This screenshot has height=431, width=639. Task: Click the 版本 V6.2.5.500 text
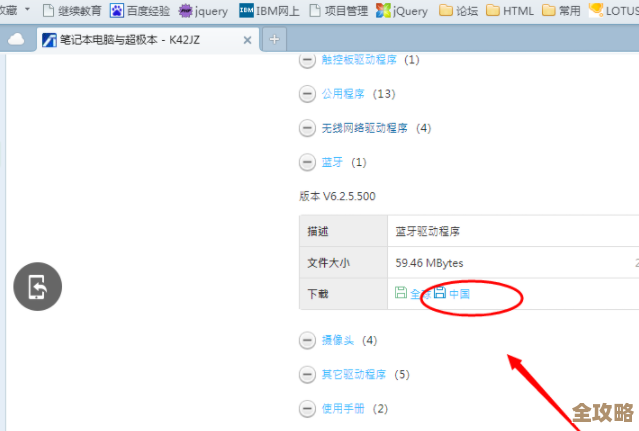point(337,196)
